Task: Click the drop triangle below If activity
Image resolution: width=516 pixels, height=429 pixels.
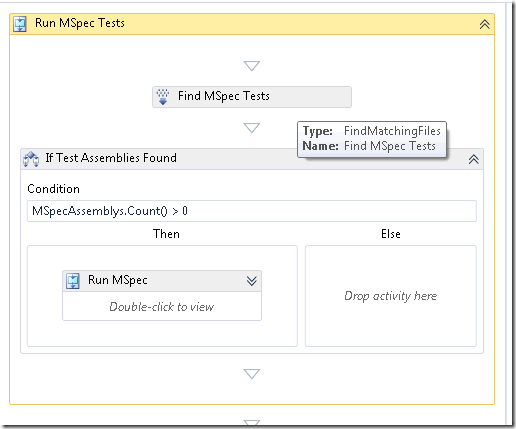Action: click(x=252, y=374)
